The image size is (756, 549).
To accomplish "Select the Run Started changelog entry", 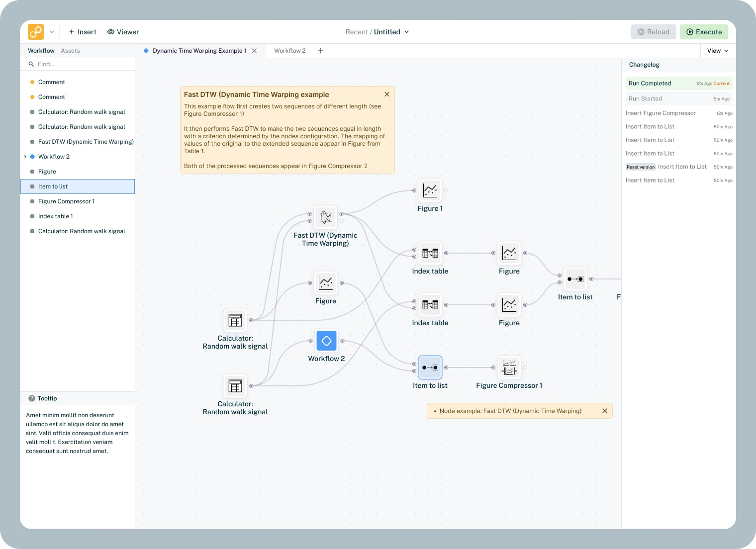I will coord(679,99).
